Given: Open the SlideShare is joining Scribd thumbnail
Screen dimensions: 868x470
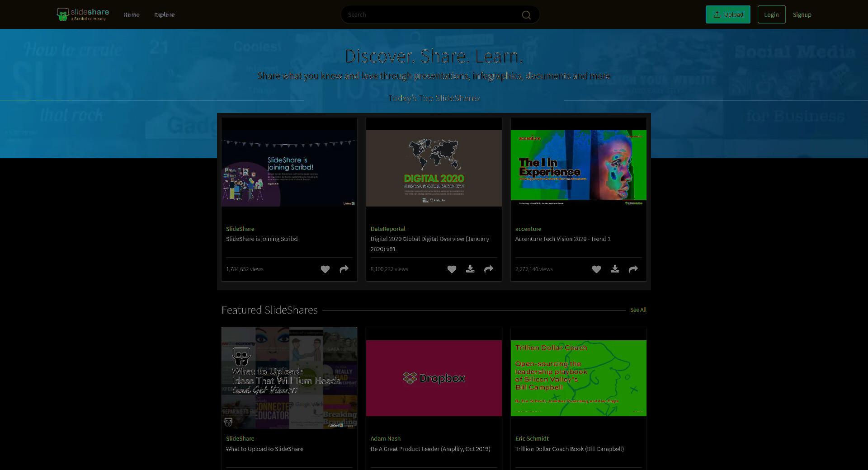Looking at the screenshot, I should 289,168.
